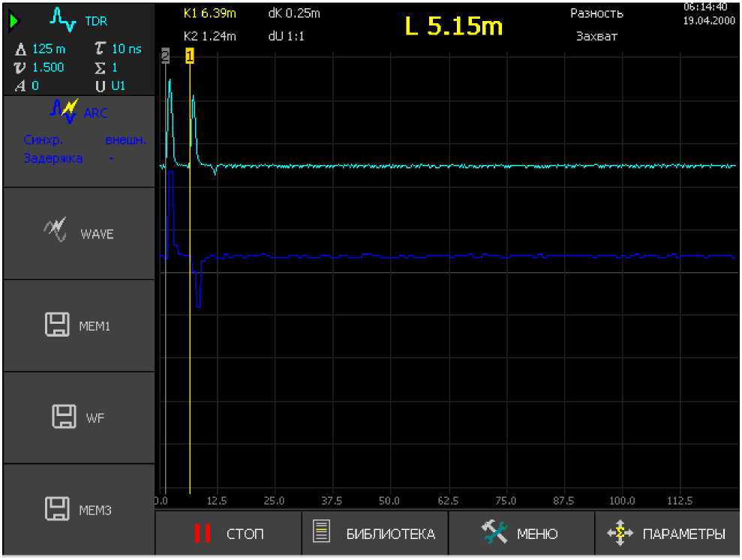Select the TDR mode label
This screenshot has width=742, height=560.
pos(96,21)
